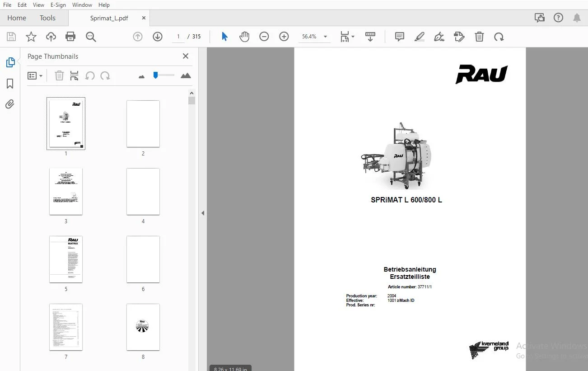Add file to starred bookmarks
Viewport: 588px width, 371px height.
coord(31,37)
